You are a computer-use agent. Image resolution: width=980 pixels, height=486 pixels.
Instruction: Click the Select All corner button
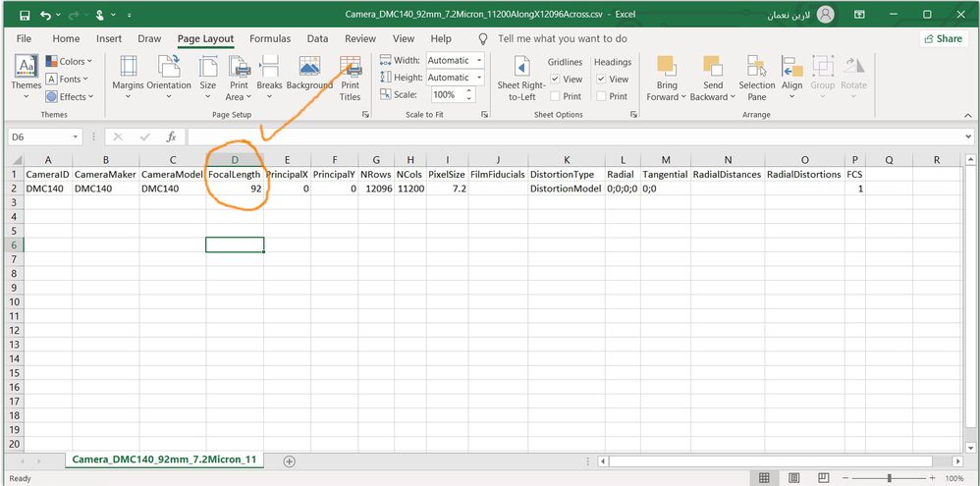15,160
